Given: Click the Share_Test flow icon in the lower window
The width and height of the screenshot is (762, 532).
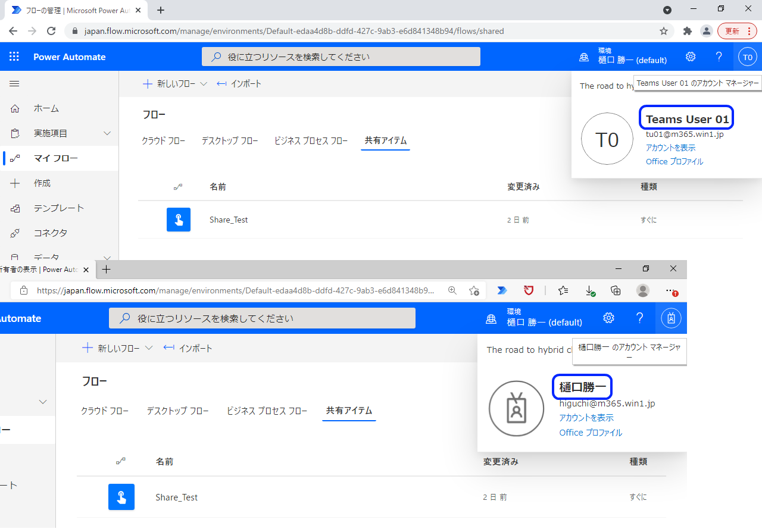Looking at the screenshot, I should 121,497.
